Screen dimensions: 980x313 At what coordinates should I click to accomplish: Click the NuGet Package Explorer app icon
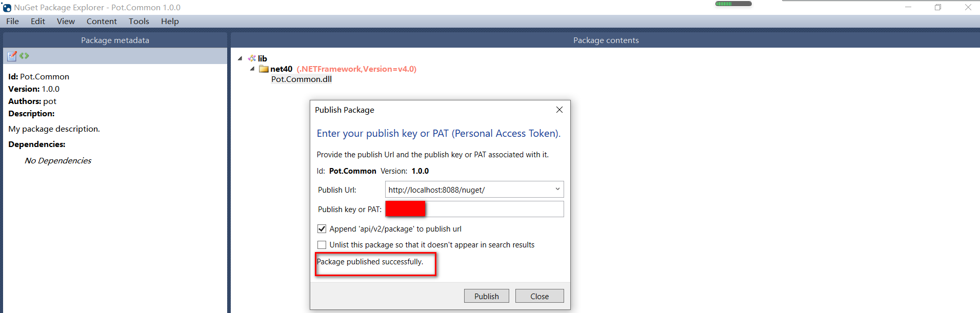click(x=7, y=7)
